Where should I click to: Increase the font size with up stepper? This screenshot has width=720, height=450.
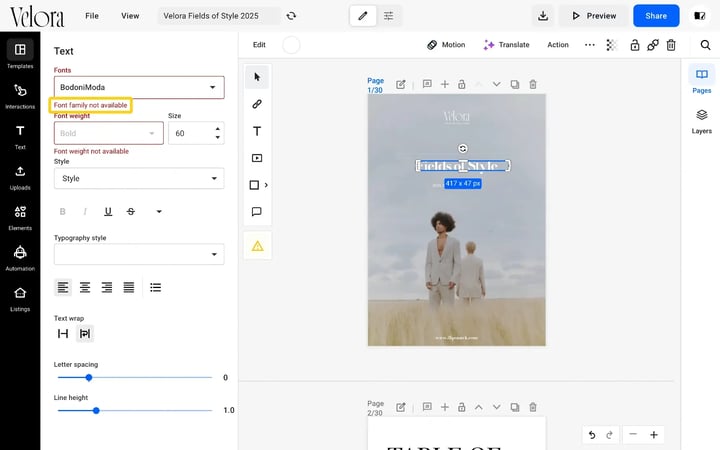218,129
